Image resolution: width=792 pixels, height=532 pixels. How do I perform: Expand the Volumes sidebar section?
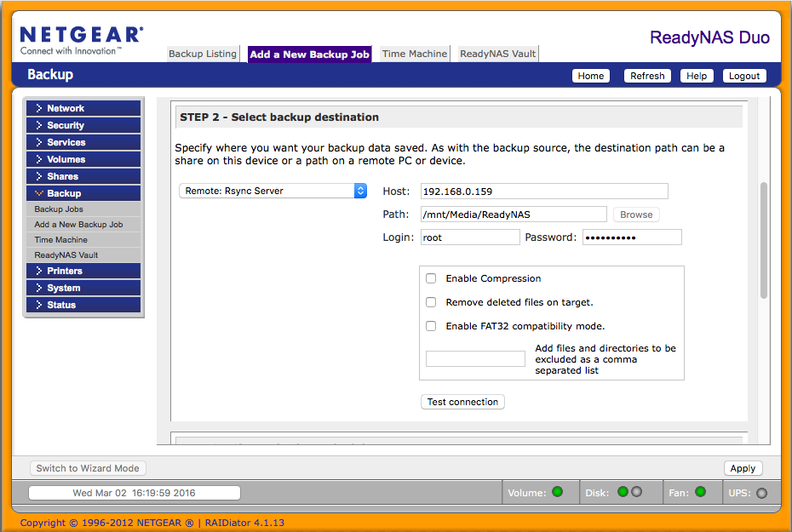(83, 159)
